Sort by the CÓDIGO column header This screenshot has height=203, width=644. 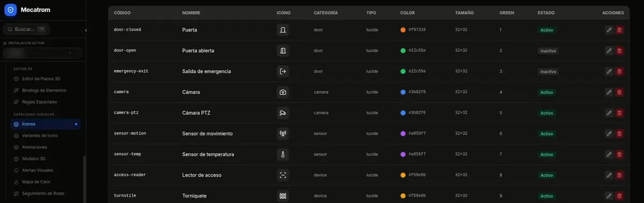click(122, 12)
